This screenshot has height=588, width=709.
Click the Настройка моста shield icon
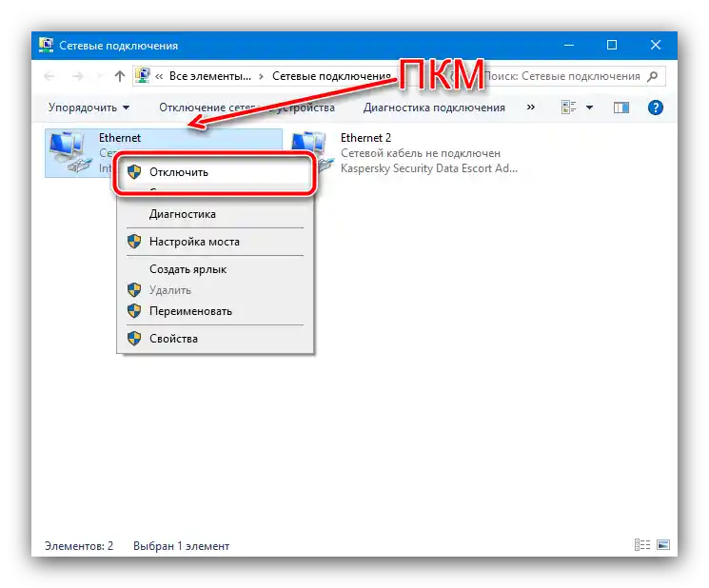click(134, 242)
